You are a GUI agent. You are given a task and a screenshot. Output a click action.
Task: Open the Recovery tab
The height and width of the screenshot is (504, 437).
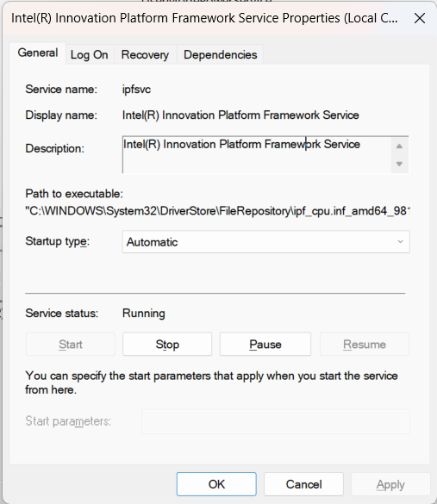point(145,54)
